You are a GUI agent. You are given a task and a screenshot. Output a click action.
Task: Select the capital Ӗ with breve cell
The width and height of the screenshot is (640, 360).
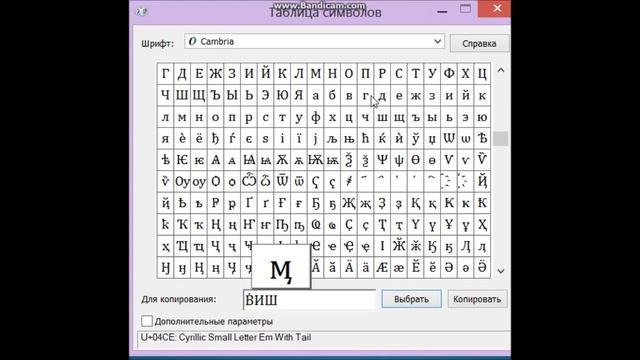click(416, 268)
